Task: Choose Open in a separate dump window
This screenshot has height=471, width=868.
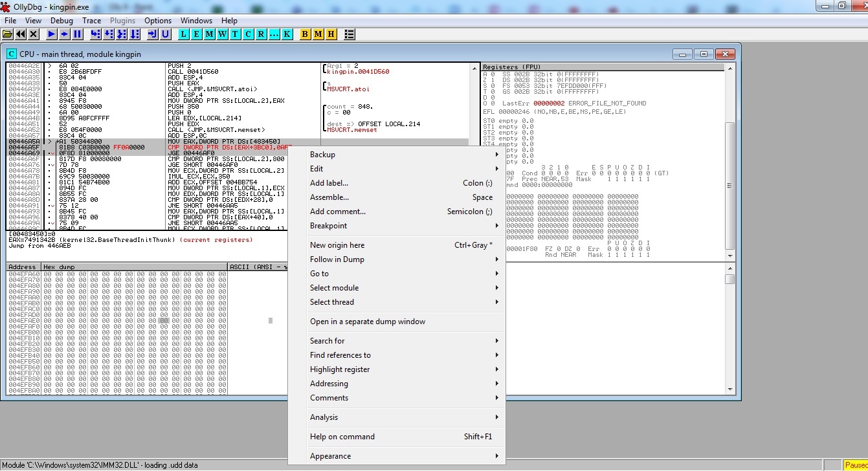Action: (x=396, y=322)
